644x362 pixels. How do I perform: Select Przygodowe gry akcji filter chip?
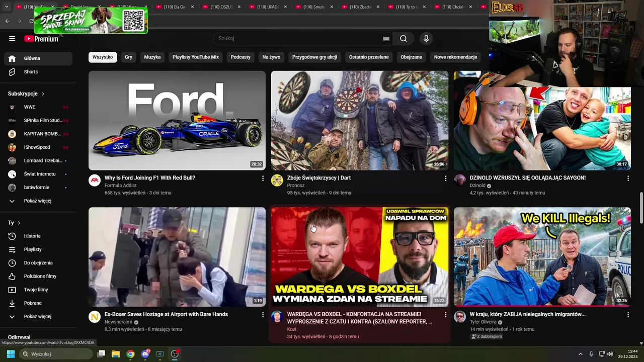click(x=314, y=57)
